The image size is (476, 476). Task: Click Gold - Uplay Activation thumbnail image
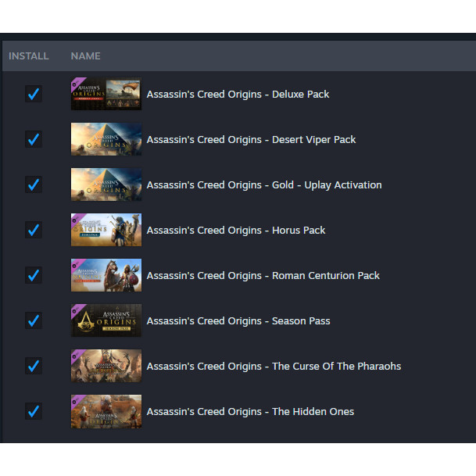(106, 184)
